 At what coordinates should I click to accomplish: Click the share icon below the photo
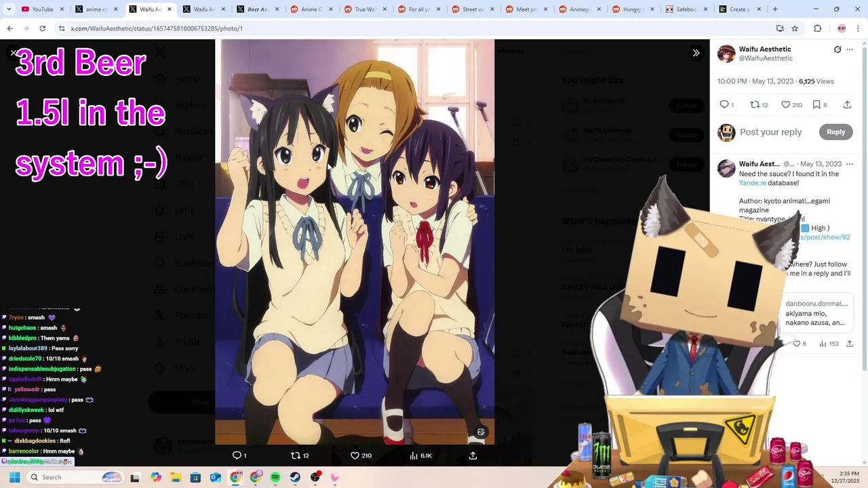473,455
